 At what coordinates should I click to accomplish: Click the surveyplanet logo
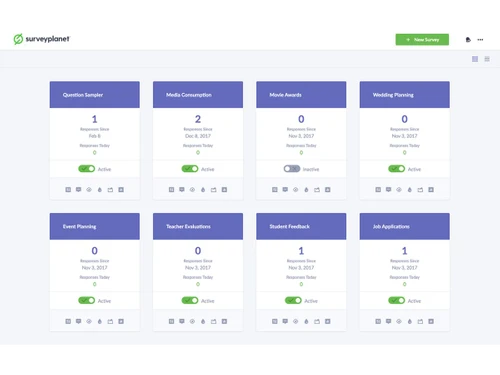pos(42,39)
